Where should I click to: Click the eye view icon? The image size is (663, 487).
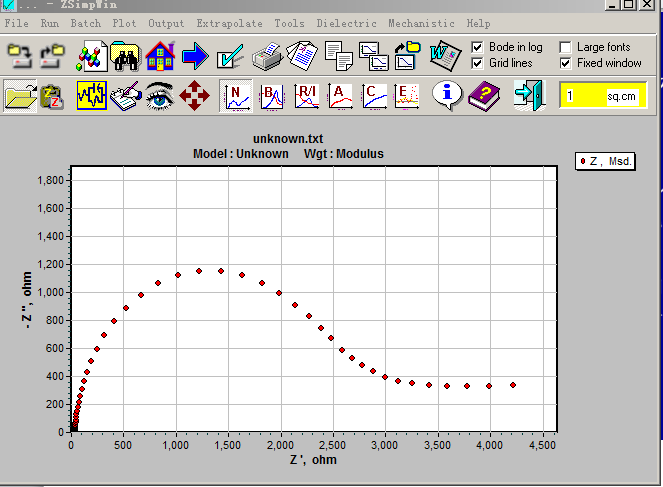[x=158, y=96]
